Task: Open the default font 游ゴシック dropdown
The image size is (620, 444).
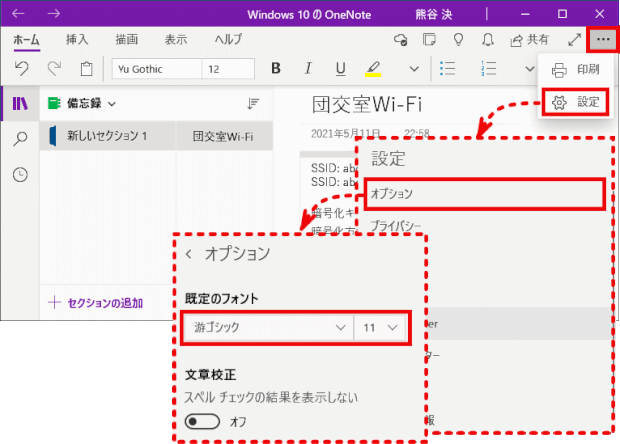Action: pyautogui.click(x=268, y=327)
